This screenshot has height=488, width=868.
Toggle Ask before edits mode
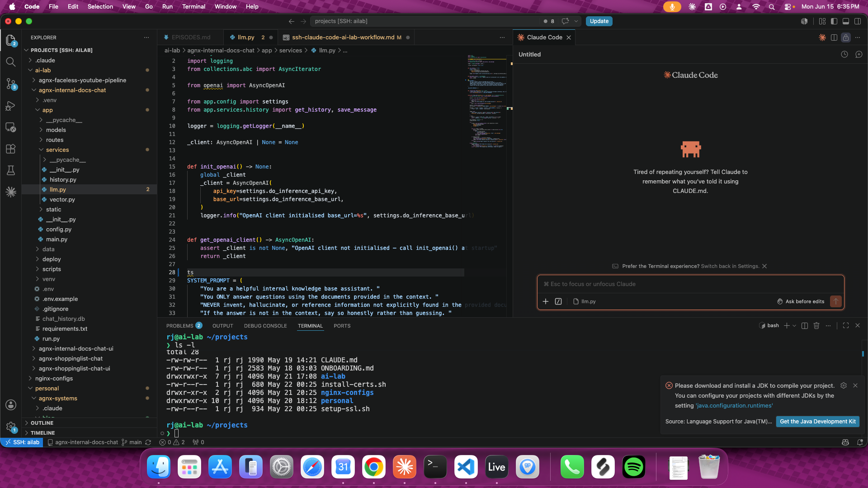click(801, 301)
